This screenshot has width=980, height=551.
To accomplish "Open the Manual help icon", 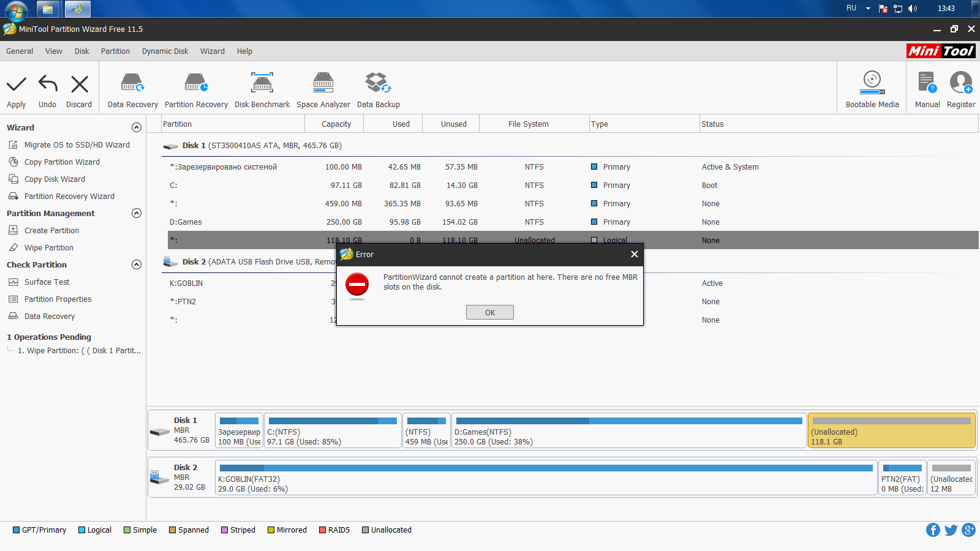I will coord(927,83).
